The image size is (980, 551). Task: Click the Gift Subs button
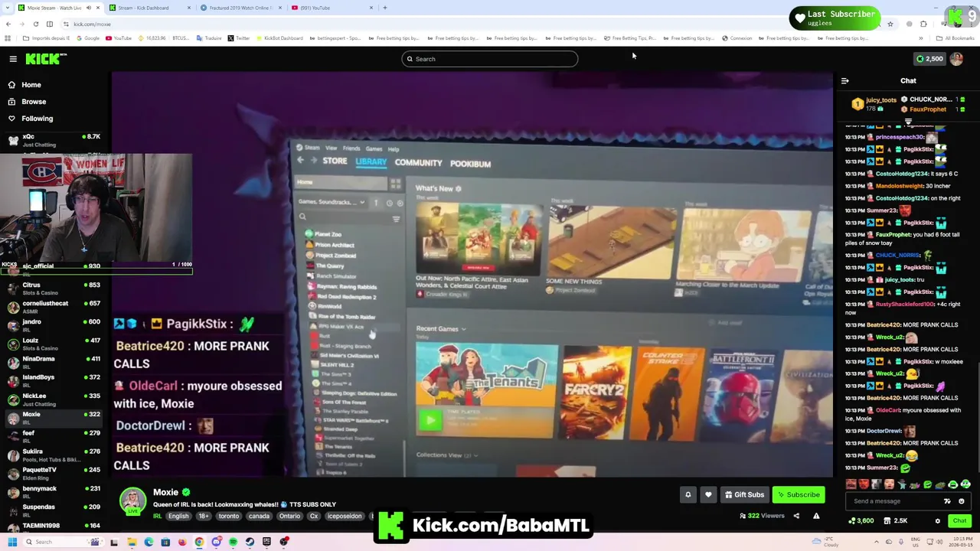[x=744, y=494]
